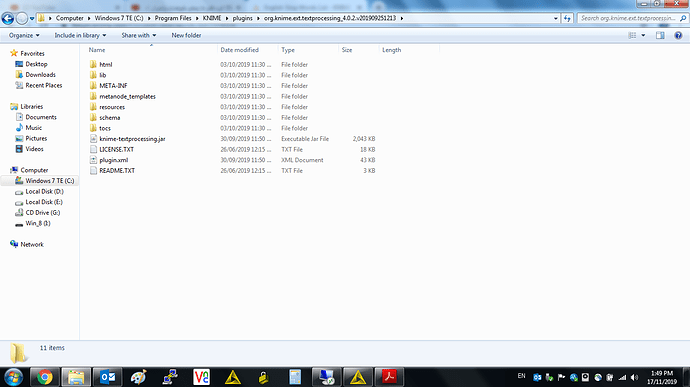Click Network in the navigation pane
The image size is (690, 387).
pos(32,244)
